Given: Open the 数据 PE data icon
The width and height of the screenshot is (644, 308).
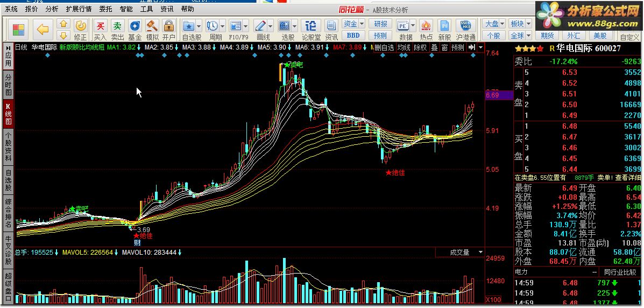Looking at the screenshot, I should coord(402,26).
